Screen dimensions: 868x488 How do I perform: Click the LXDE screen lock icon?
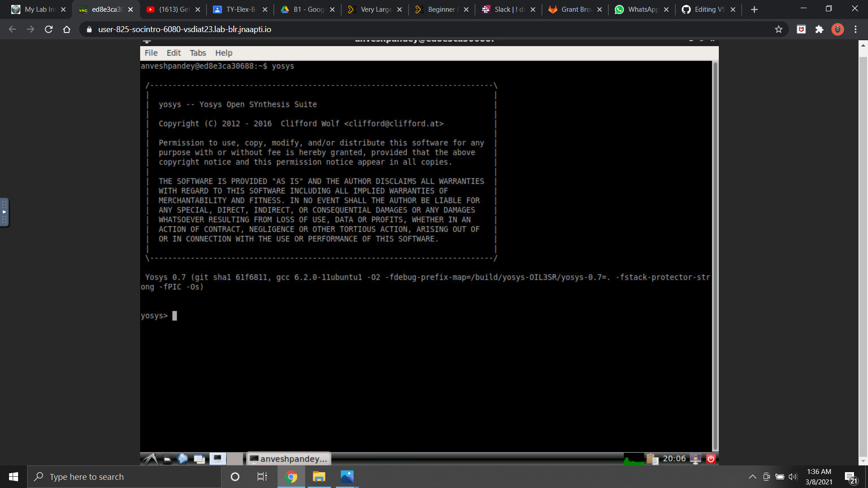(x=696, y=459)
